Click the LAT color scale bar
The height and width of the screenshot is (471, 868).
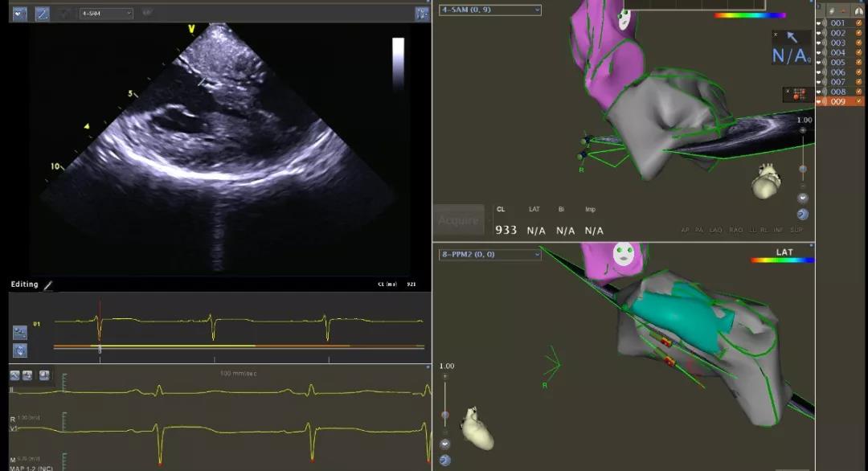pyautogui.click(x=782, y=260)
